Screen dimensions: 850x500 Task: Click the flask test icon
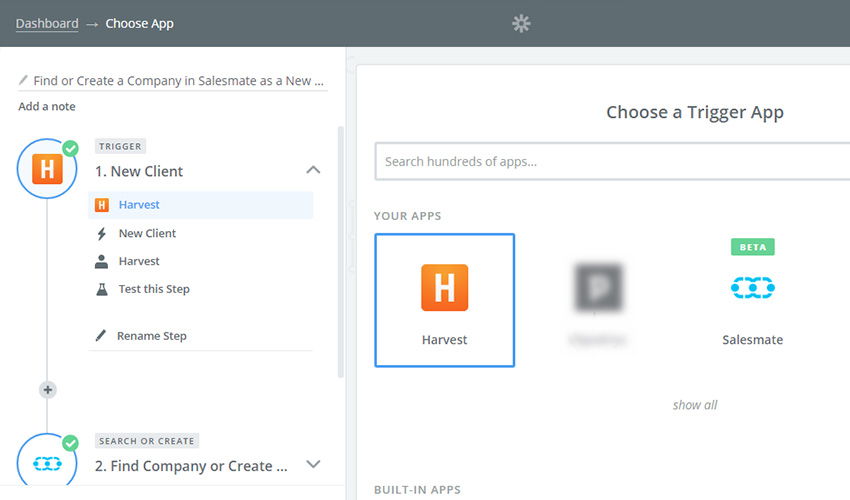(101, 289)
